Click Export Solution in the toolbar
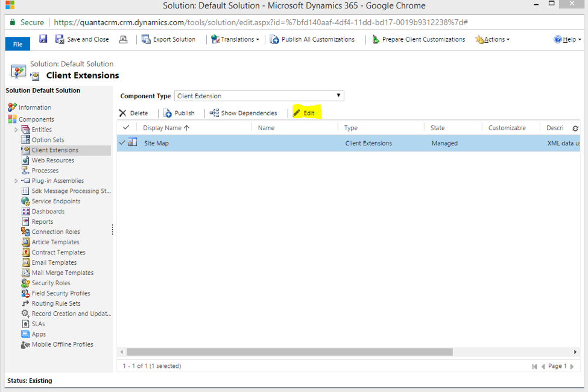 click(x=168, y=39)
